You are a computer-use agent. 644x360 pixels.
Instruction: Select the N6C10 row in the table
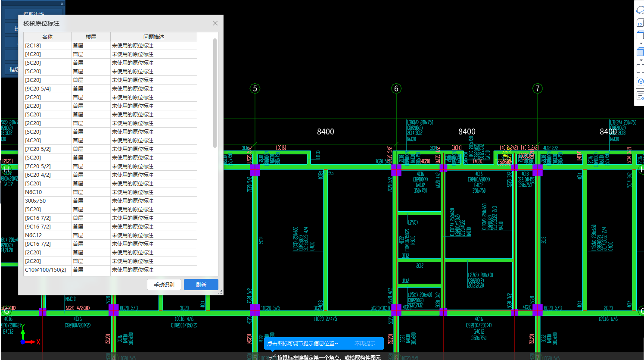tap(110, 192)
